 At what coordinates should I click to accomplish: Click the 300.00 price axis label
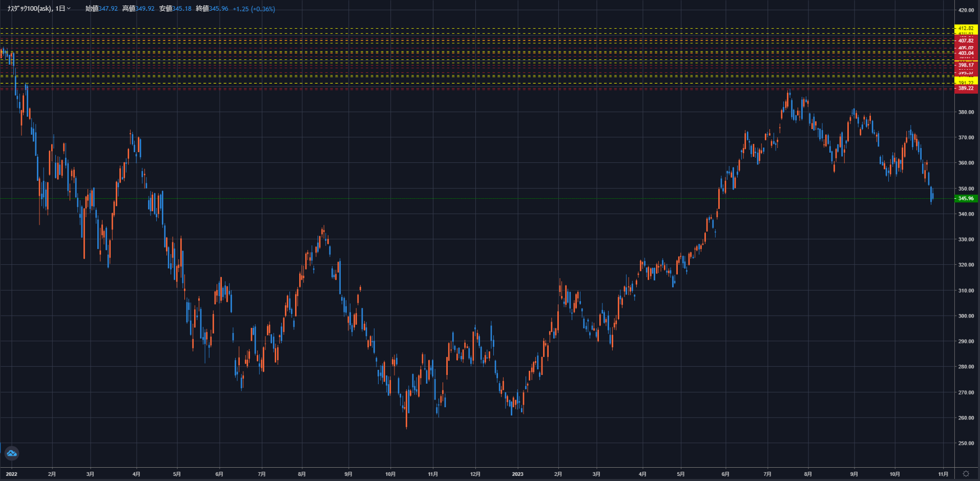(966, 316)
